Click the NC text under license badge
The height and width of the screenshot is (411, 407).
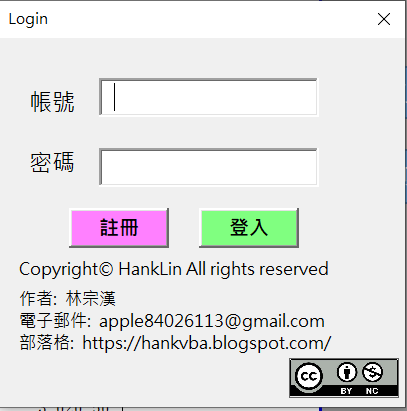point(372,391)
